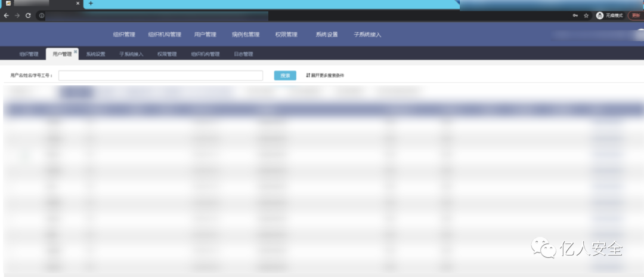Close the 用户管理 page tab

76,51
